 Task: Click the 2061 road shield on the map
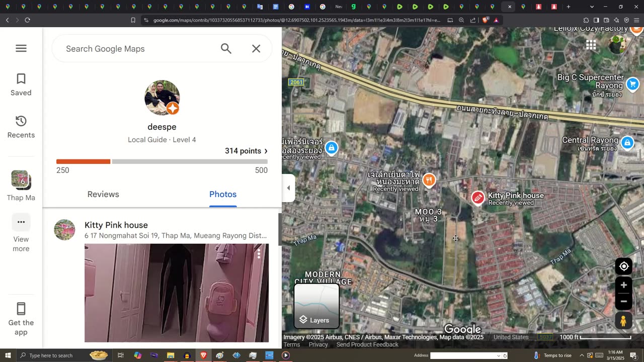[x=296, y=82]
